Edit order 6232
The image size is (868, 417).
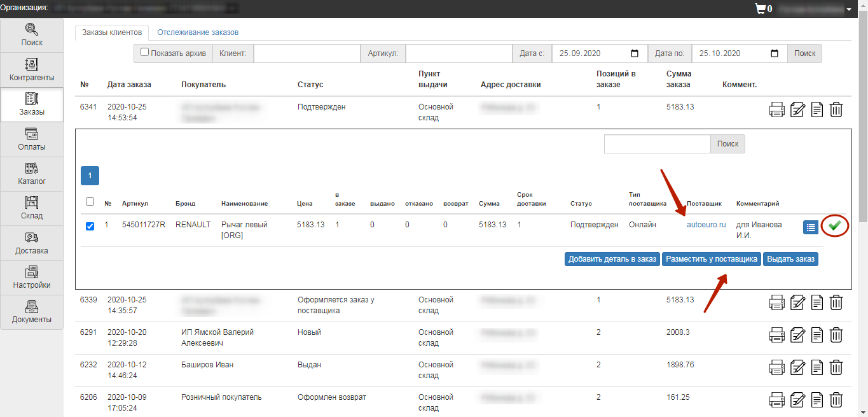click(797, 367)
